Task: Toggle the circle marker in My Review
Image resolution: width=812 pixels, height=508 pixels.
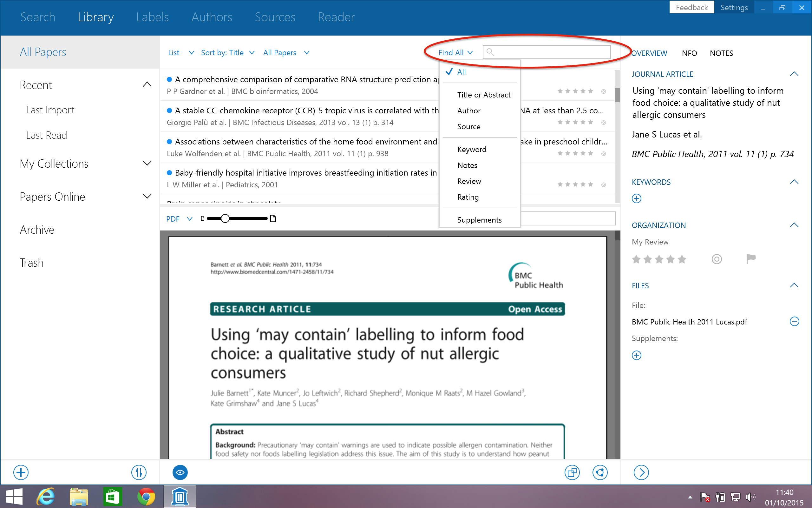Action: 717,259
